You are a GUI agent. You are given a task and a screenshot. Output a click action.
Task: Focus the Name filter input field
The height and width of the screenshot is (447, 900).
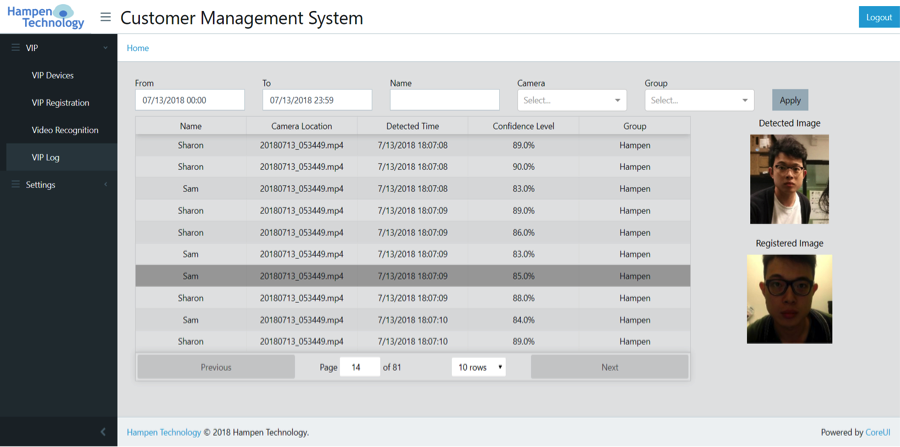coord(444,100)
